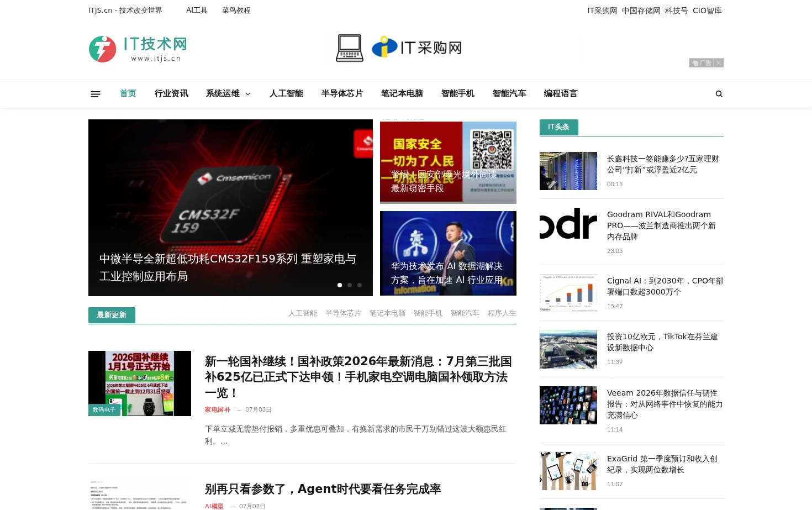Open 编程语言 menu item

(561, 93)
